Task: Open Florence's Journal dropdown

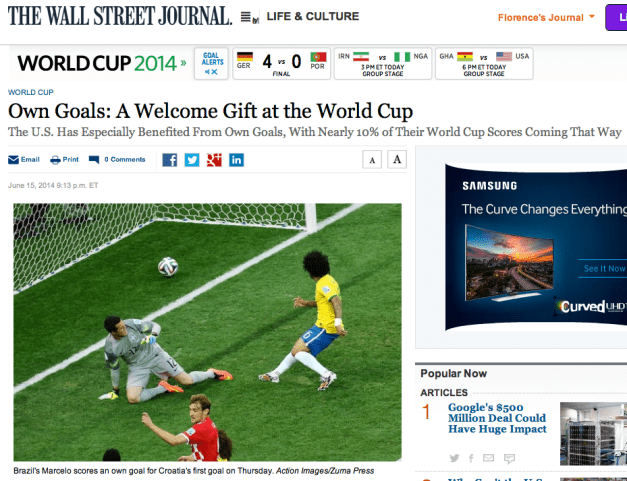Action: pos(546,17)
